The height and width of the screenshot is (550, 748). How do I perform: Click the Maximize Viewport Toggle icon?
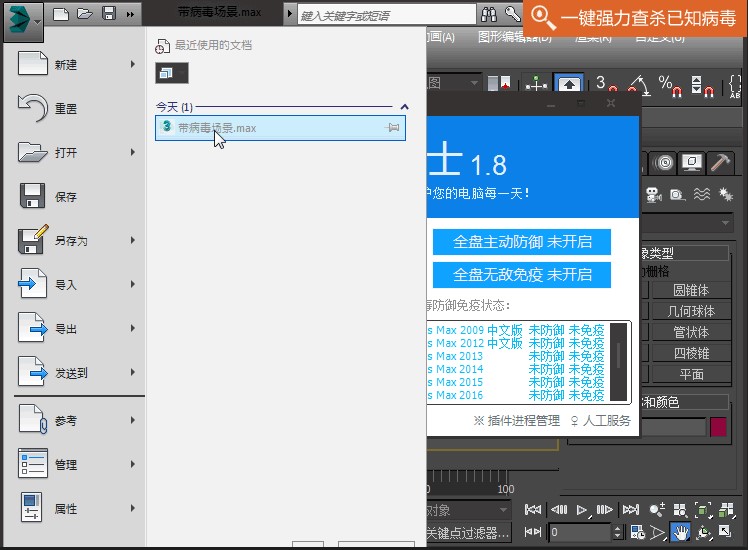point(725,532)
